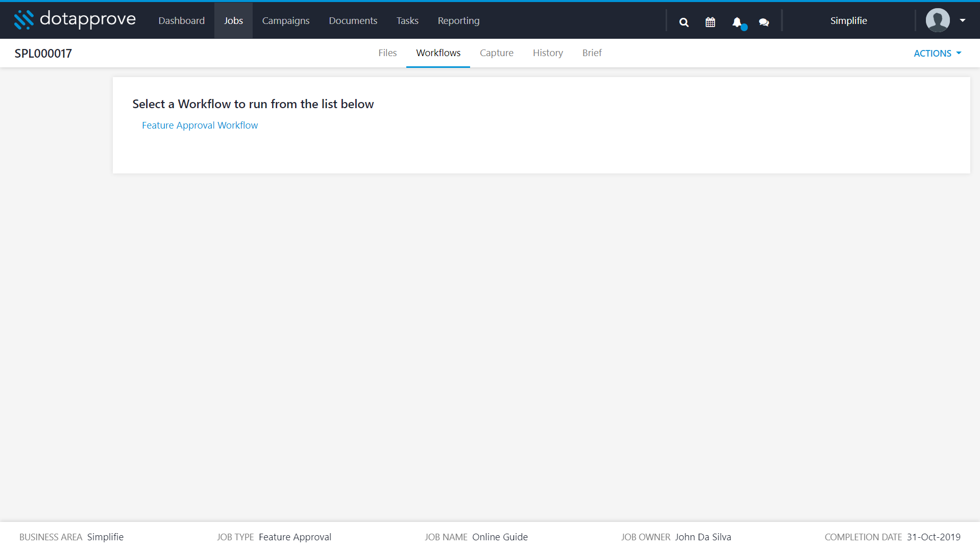Click job type Feature Approval value
Screen dimensions: 980x551
pos(295,537)
